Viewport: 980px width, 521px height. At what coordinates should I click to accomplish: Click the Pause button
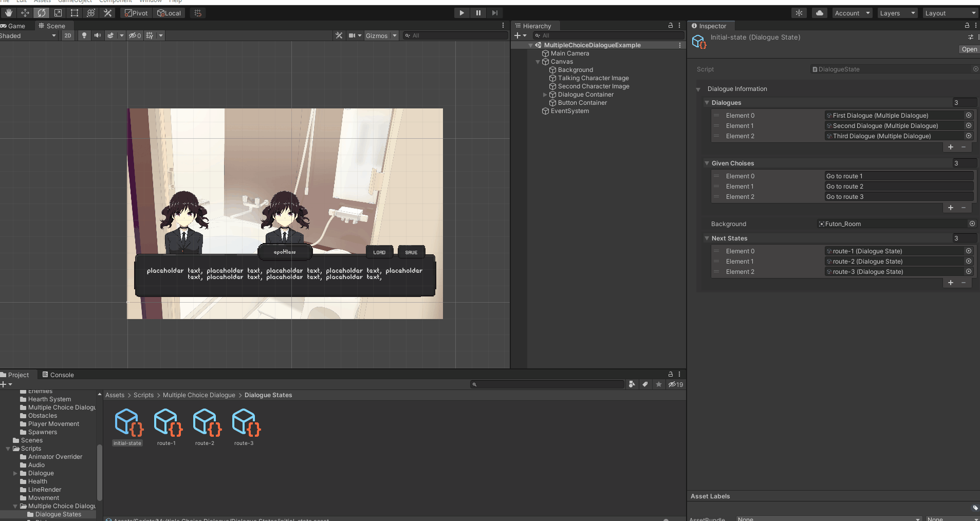(x=478, y=13)
